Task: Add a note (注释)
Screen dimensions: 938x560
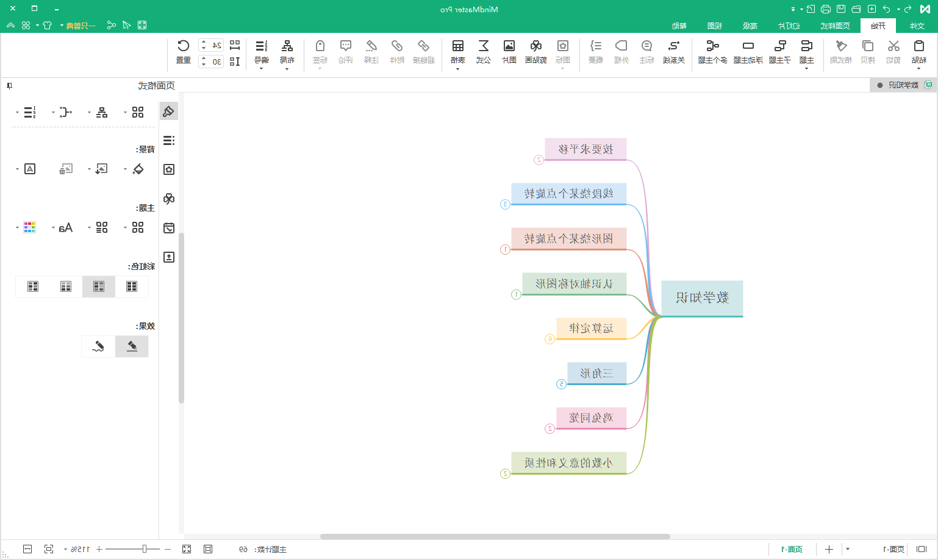Action: [x=371, y=46]
